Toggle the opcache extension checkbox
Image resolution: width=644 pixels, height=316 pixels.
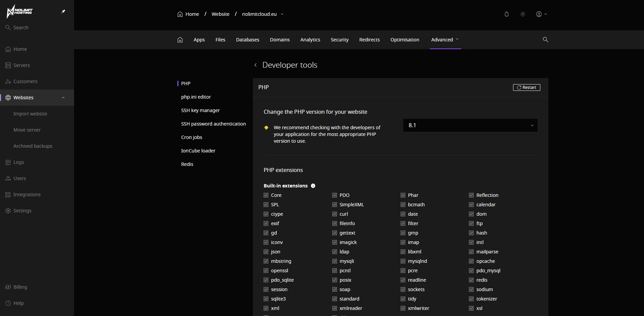[471, 261]
